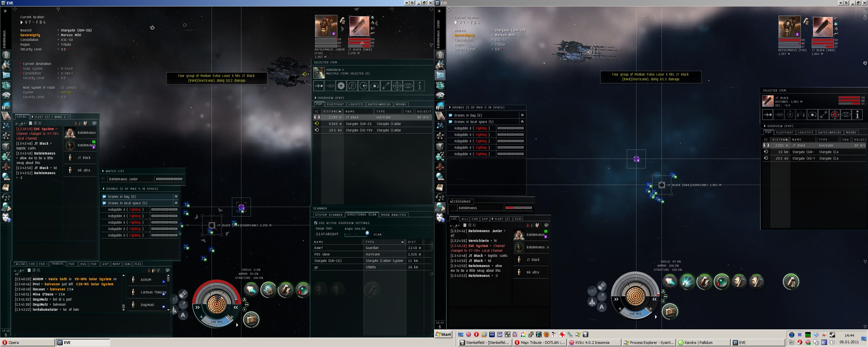Screen dimensions: 868x347
Task: Activate the green orb module on left HUD
Action: coord(302,289)
